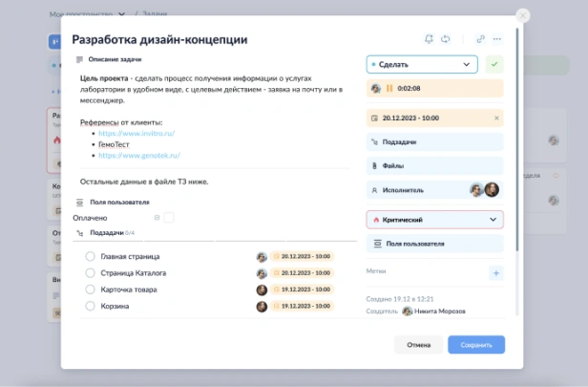Click the green checkmark complete button

[493, 64]
